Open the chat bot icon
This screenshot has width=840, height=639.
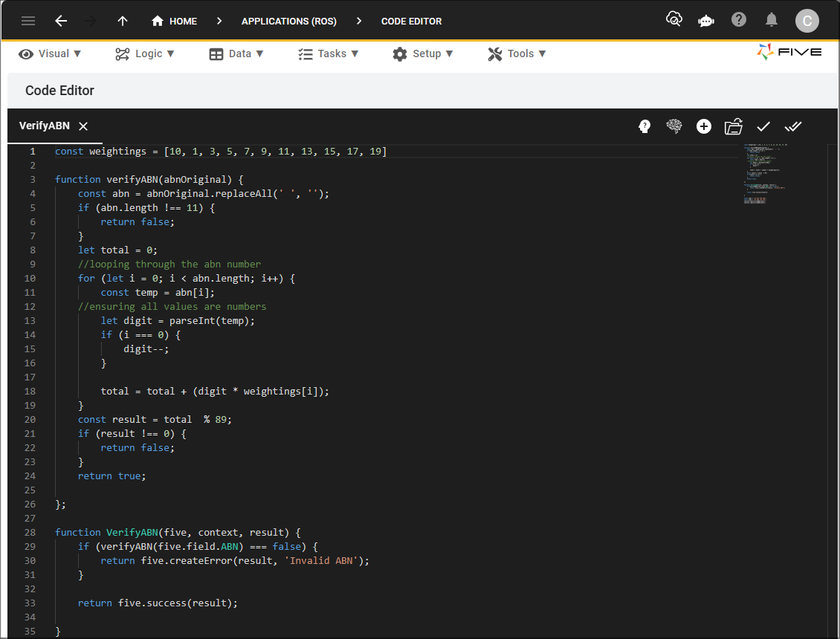pyautogui.click(x=706, y=21)
